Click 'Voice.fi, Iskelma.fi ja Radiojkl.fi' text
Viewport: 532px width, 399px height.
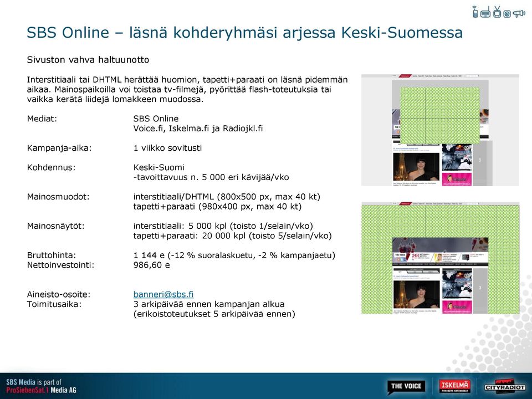click(198, 129)
